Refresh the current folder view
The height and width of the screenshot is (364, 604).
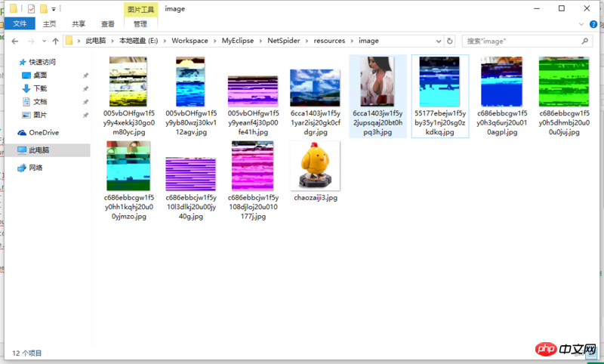coord(449,42)
